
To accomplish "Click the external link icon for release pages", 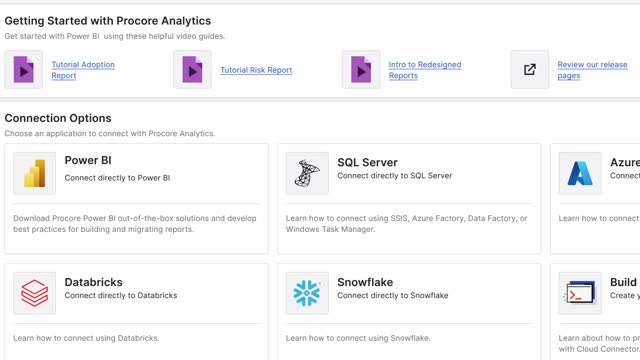I will pyautogui.click(x=530, y=69).
